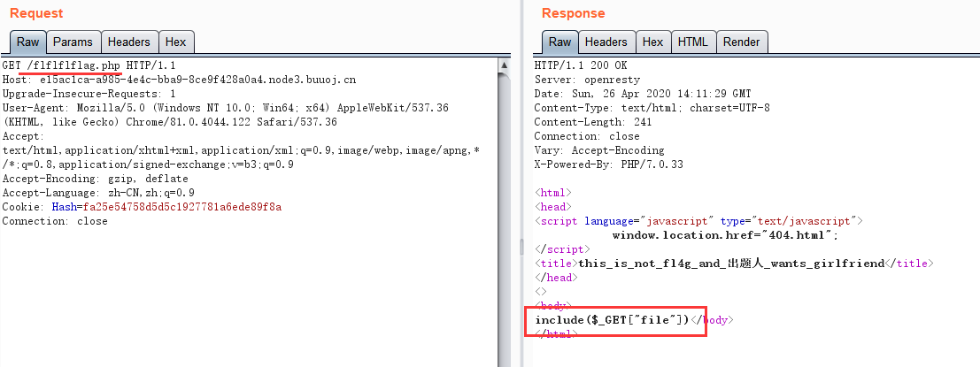
Task: Click the X-Powered-By: PHP/7.0.33 line
Action: [608, 164]
